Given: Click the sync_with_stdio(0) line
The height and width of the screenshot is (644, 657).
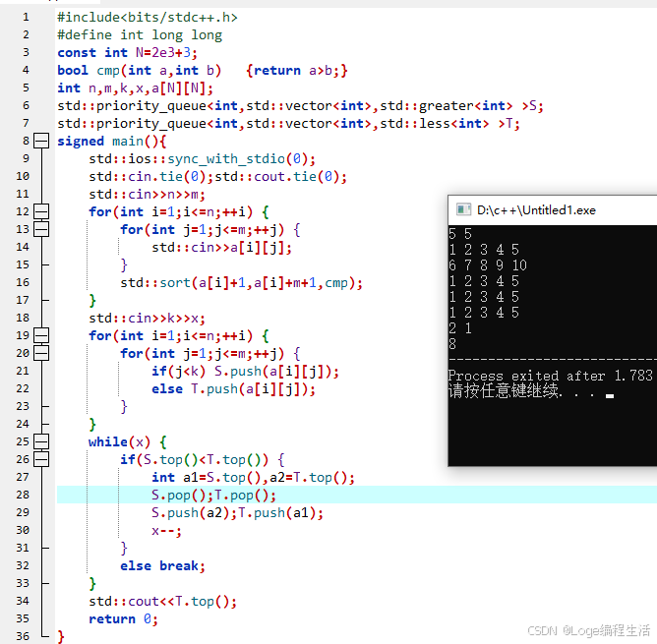Looking at the screenshot, I should (202, 159).
